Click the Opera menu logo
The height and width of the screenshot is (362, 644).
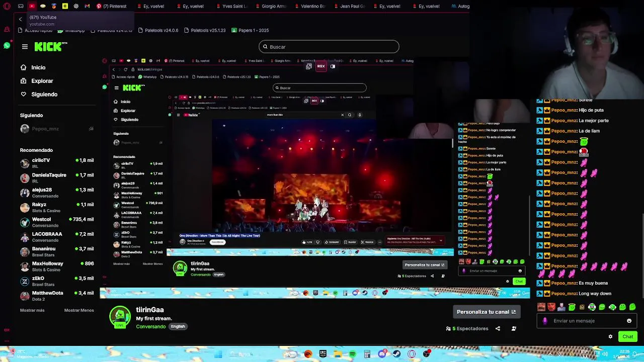click(7, 7)
